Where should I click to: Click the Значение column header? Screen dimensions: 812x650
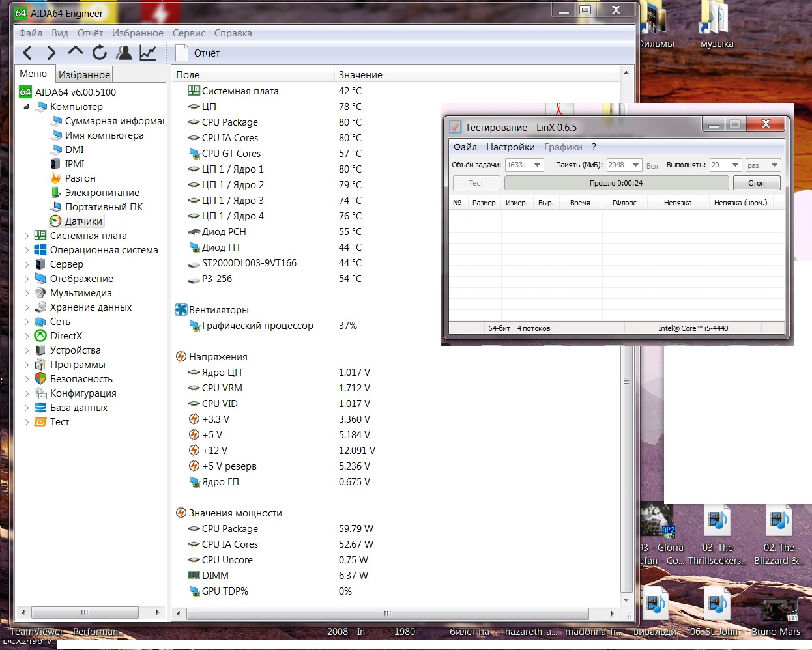click(x=476, y=74)
